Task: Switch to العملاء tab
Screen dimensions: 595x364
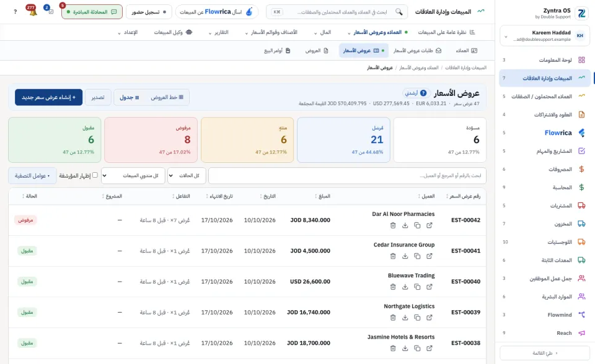Action: click(x=466, y=50)
